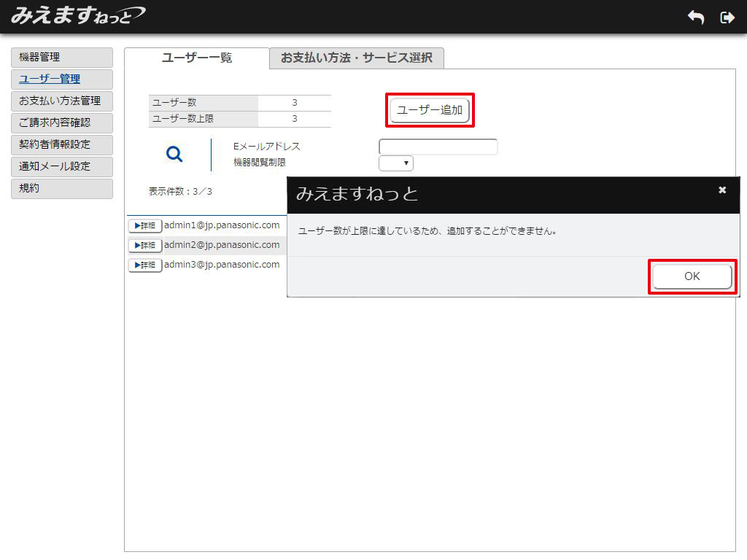The width and height of the screenshot is (747, 560).
Task: Select 契約者情報設定 in the sidebar
Action: pos(62,144)
